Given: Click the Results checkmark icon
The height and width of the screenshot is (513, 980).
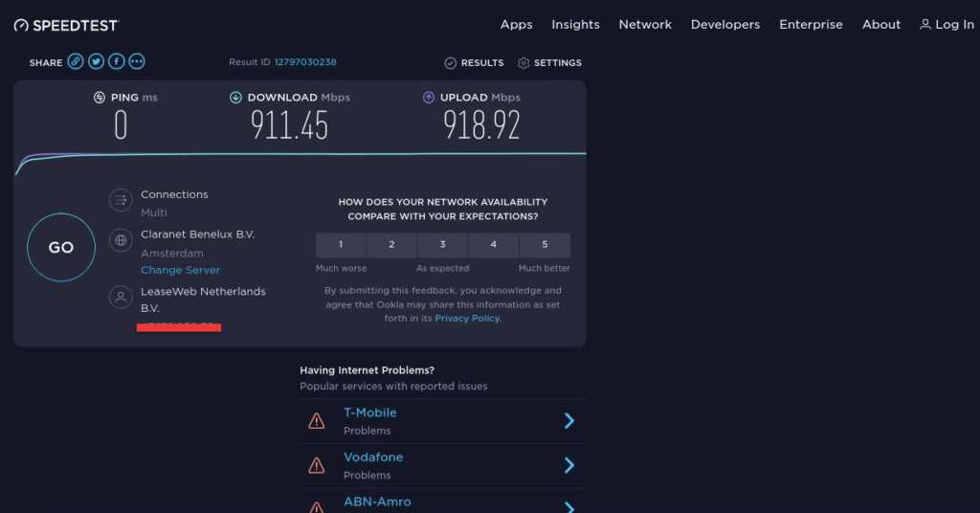Looking at the screenshot, I should point(450,63).
